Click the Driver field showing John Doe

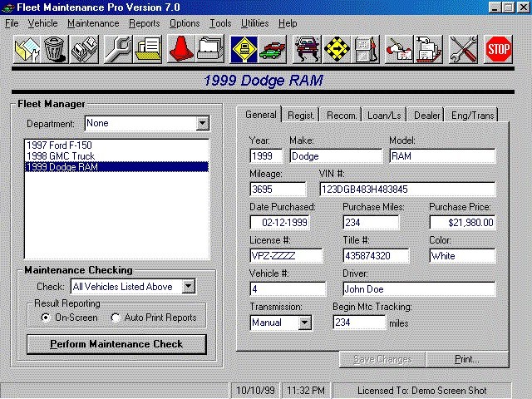coord(419,289)
